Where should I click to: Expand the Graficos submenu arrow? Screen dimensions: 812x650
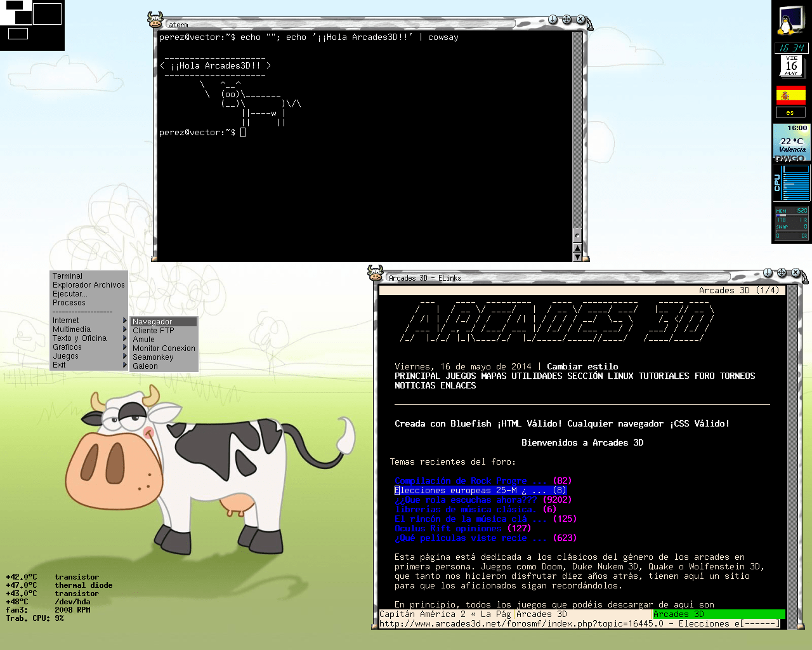coord(125,347)
